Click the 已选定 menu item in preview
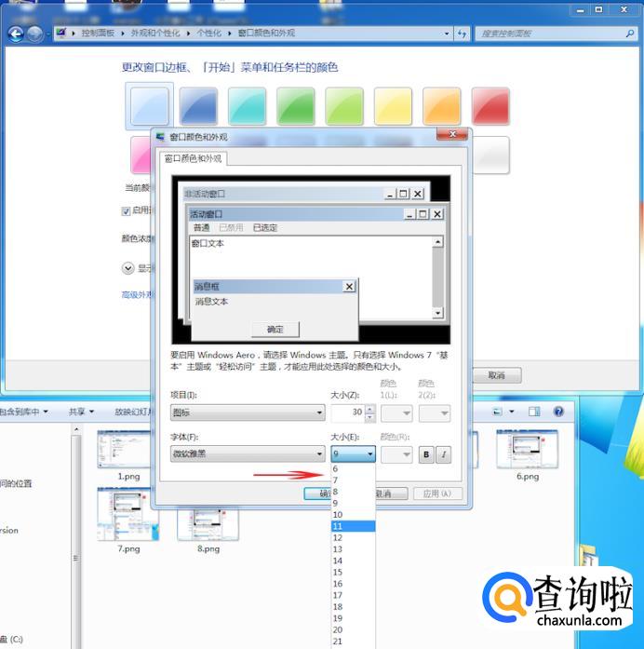 tap(265, 227)
